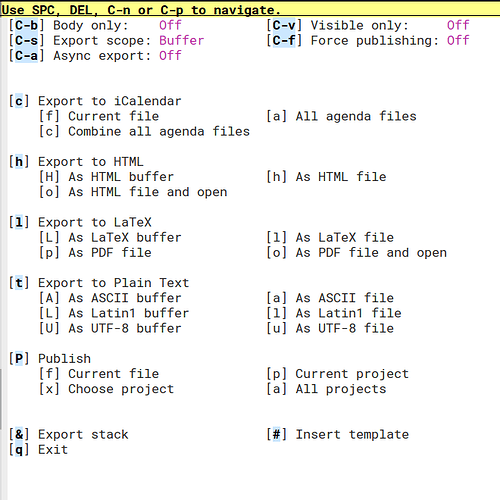Choose As PDF file and open
The height and width of the screenshot is (500, 500).
pyautogui.click(x=356, y=253)
